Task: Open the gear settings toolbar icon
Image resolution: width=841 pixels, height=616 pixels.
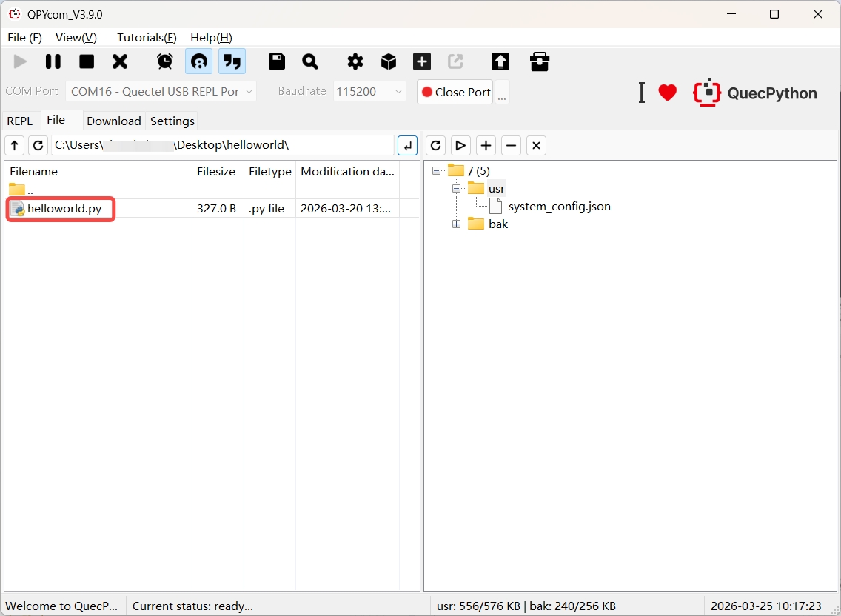Action: pyautogui.click(x=355, y=61)
